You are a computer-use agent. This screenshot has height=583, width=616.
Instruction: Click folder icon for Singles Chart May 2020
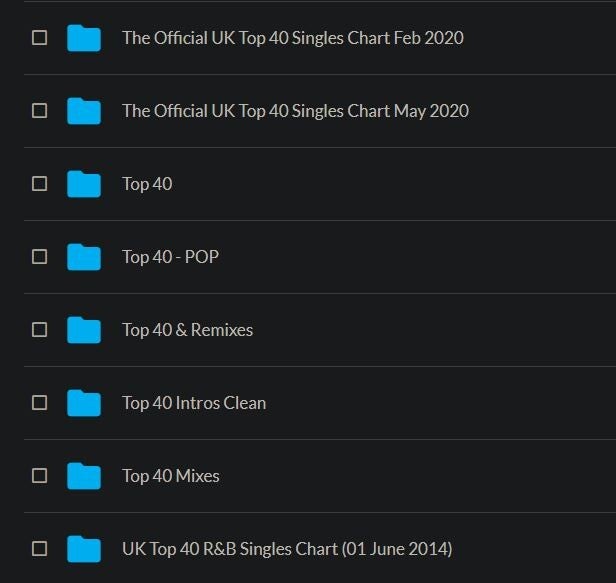coord(84,111)
